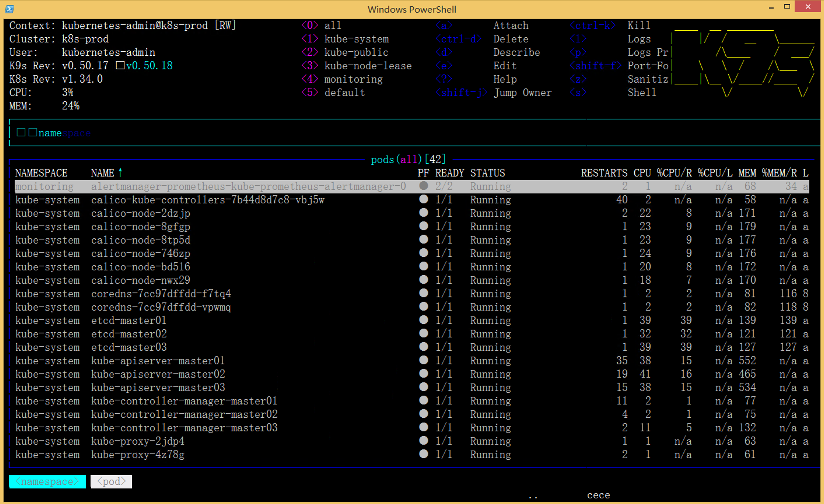The height and width of the screenshot is (504, 824).
Task: Select pod etcd-master02 row
Action: pos(412,334)
